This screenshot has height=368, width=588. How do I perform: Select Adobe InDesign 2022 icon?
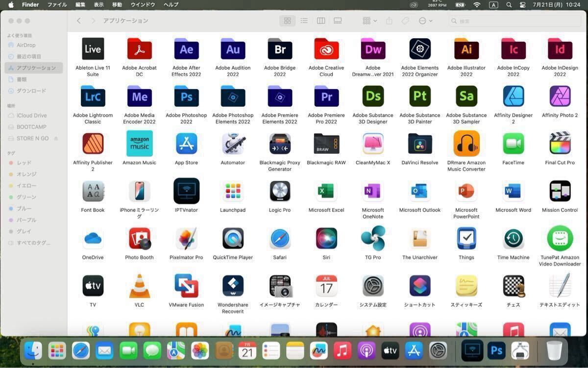click(560, 49)
